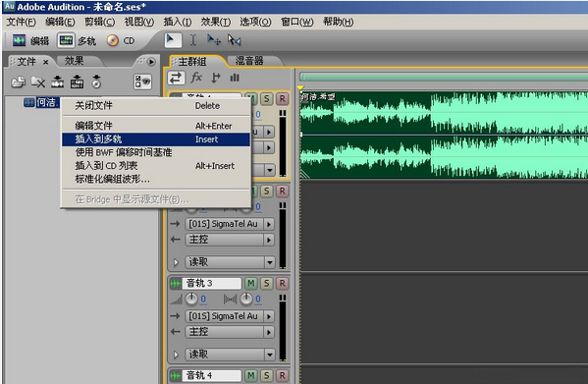Image resolution: width=588 pixels, height=384 pixels.
Task: Choose the Move/Copy Clip tool
Action: (x=214, y=40)
